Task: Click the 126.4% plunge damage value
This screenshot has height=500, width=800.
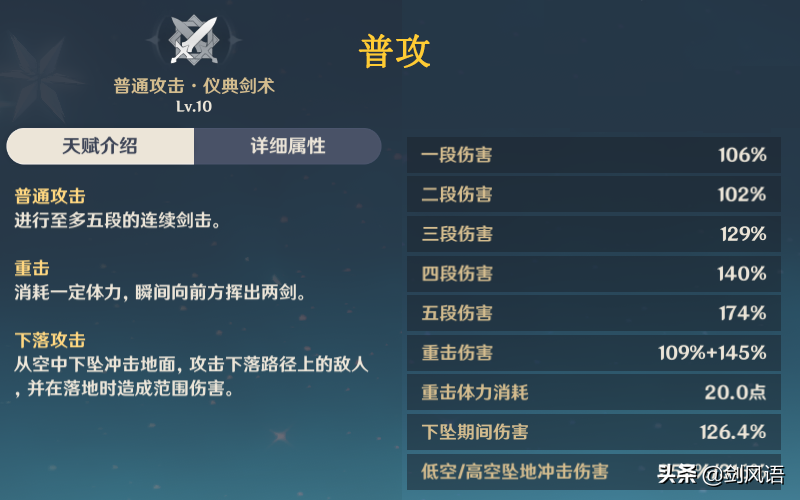Action: (732, 432)
